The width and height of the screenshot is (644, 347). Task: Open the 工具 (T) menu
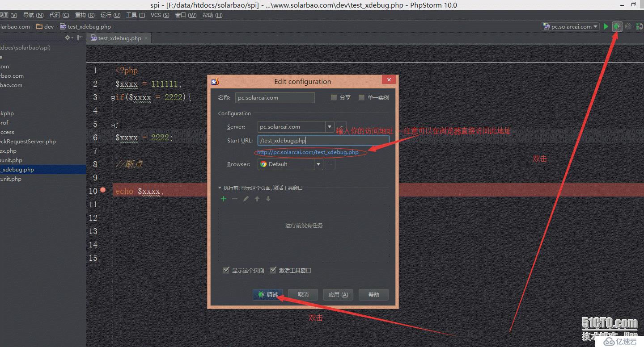(136, 15)
